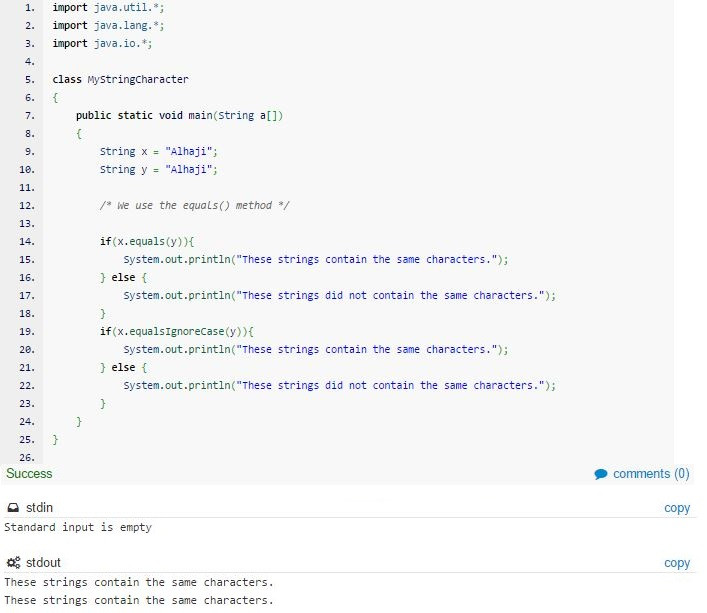The width and height of the screenshot is (707, 613).
Task: Click the main method signature line
Action: point(179,116)
